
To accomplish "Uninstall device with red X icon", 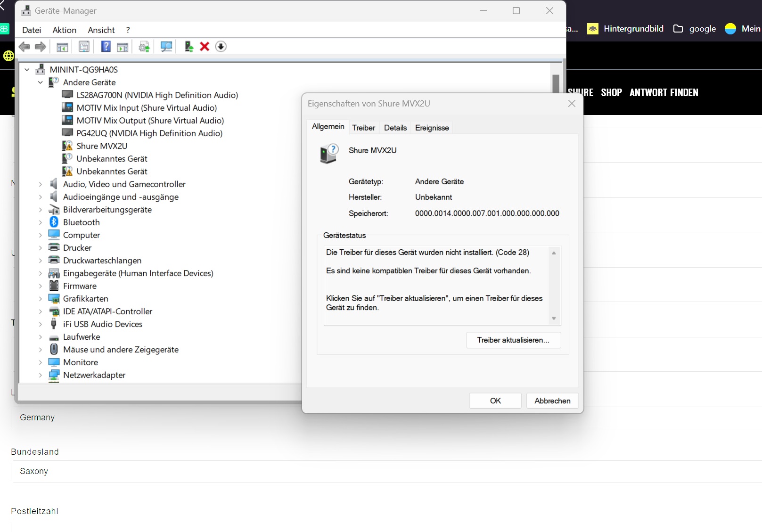I will click(x=205, y=46).
